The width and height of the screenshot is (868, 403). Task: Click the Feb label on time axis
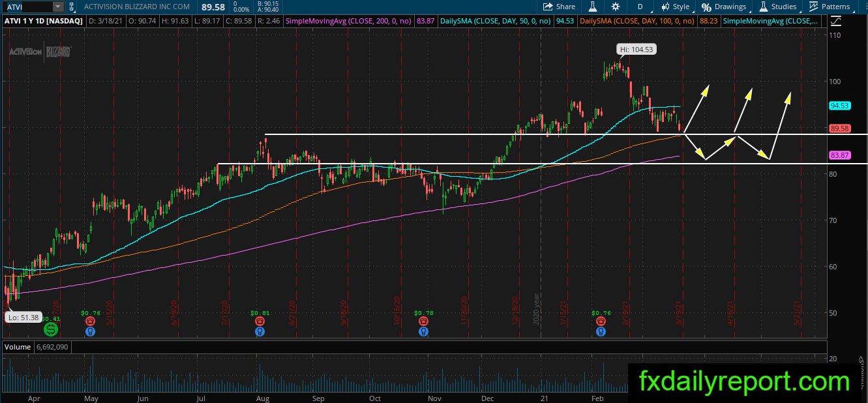tap(597, 397)
